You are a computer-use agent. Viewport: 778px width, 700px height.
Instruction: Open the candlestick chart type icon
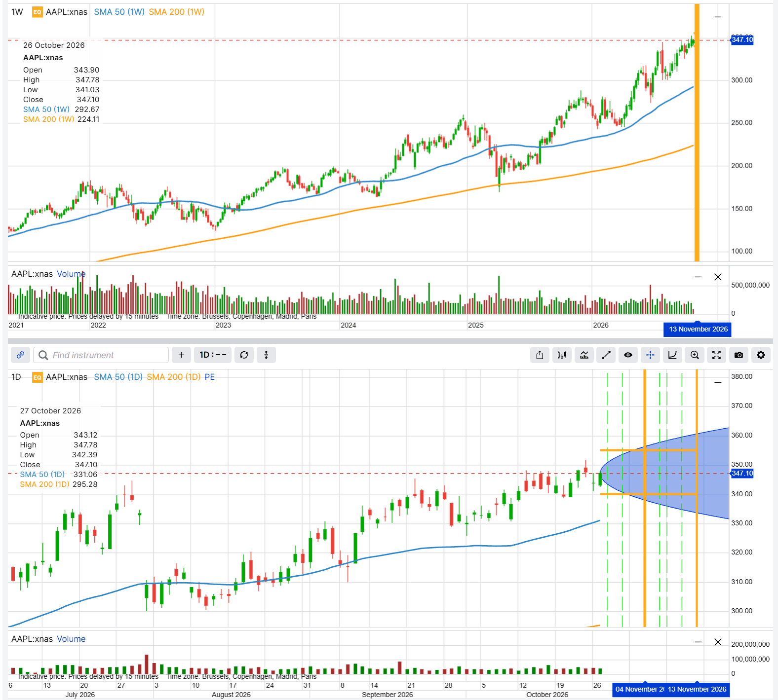(x=562, y=355)
